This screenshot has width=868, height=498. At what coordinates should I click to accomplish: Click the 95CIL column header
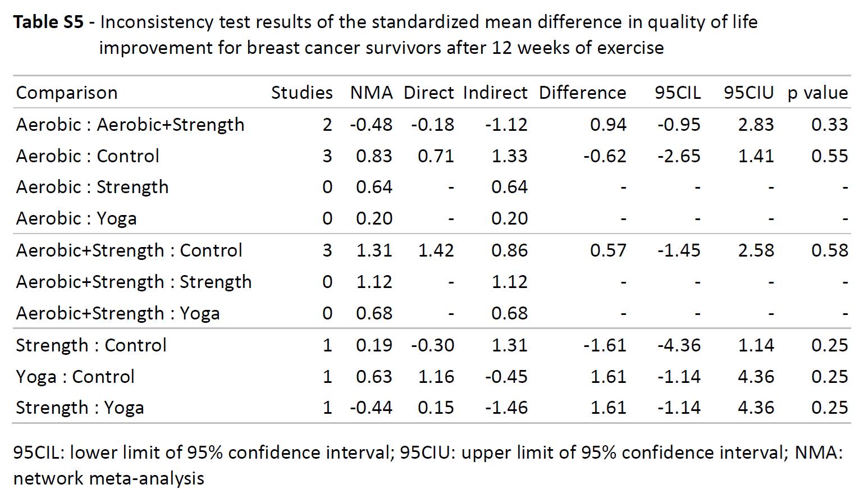tap(678, 93)
